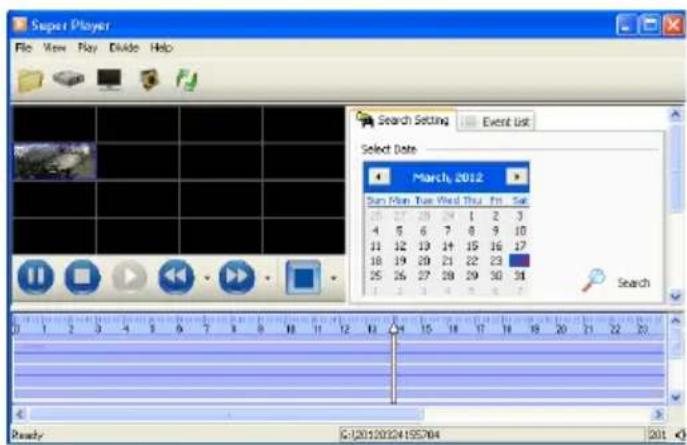Switch to Search Setting tab
The height and width of the screenshot is (445, 687).
tap(403, 120)
